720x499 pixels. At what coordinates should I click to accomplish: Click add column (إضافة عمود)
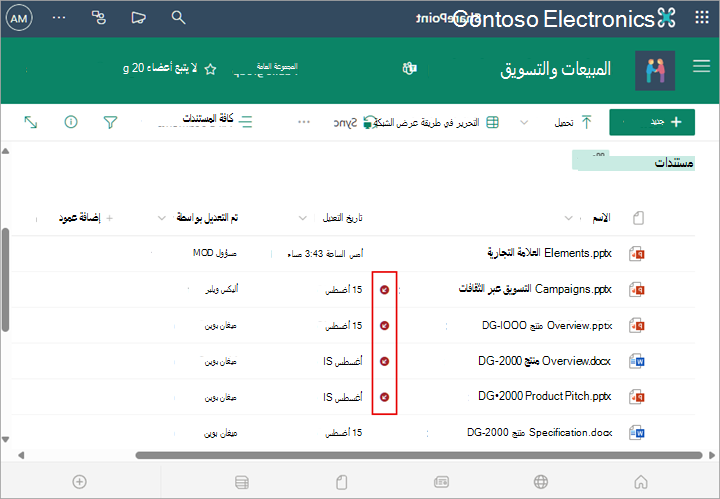click(x=85, y=218)
